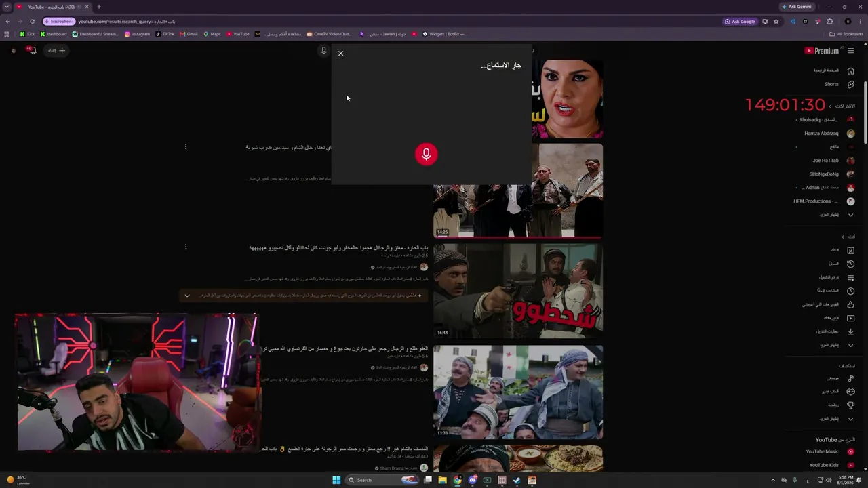Open the Windows Start menu
868x488 pixels.
(x=336, y=480)
